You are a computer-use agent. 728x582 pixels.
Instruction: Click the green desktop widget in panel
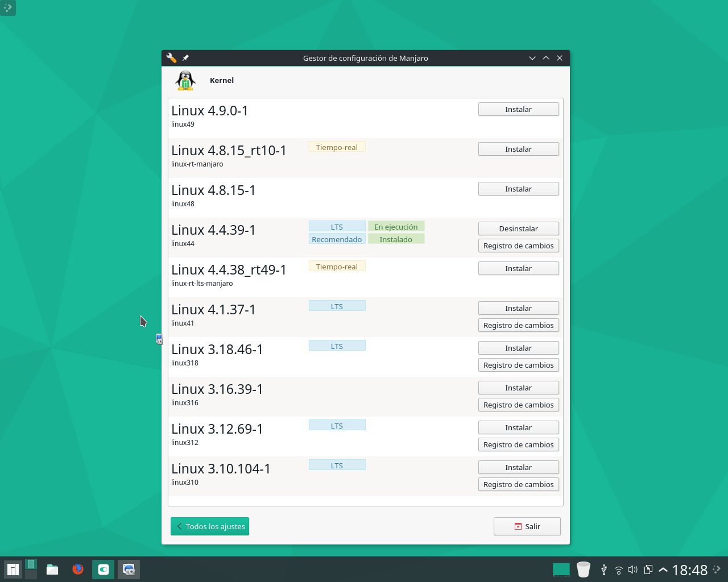pyautogui.click(x=561, y=570)
